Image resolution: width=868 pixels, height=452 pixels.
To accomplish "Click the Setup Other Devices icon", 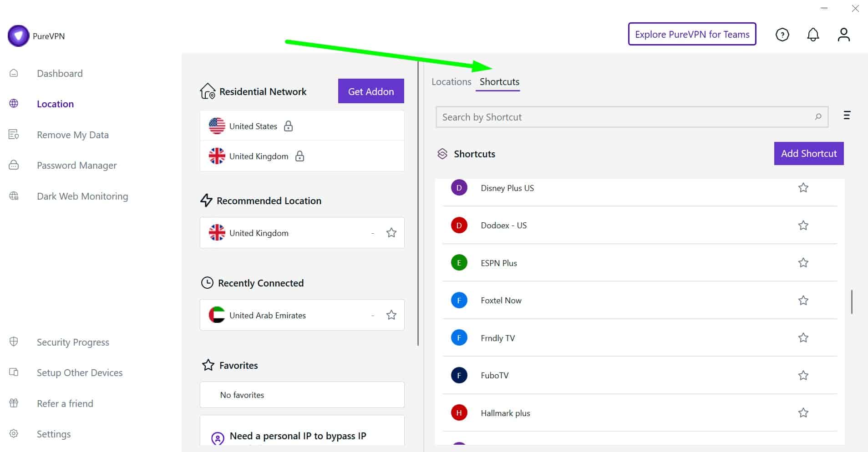I will point(14,372).
